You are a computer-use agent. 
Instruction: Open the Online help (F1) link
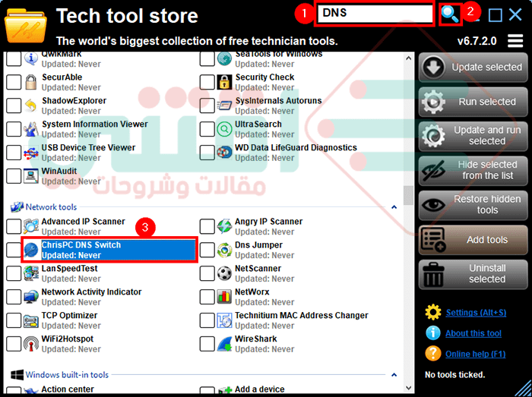(x=475, y=354)
